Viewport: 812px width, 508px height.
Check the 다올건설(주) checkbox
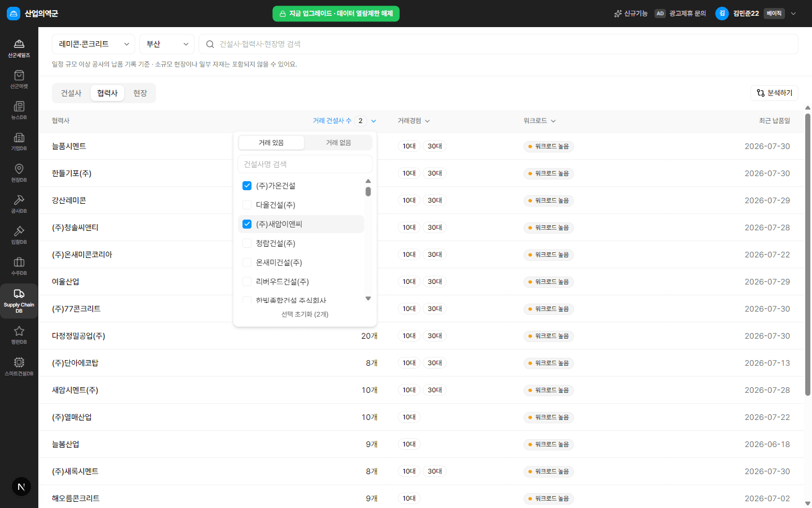pos(247,205)
